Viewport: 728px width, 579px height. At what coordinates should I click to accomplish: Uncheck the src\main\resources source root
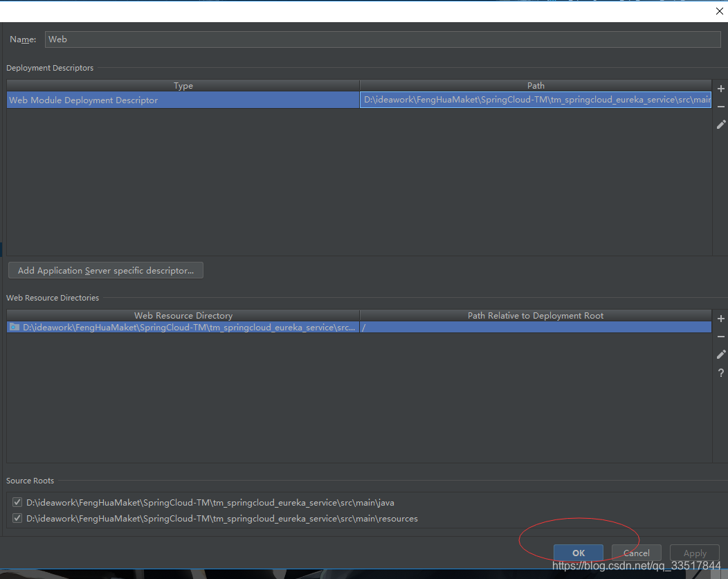17,518
